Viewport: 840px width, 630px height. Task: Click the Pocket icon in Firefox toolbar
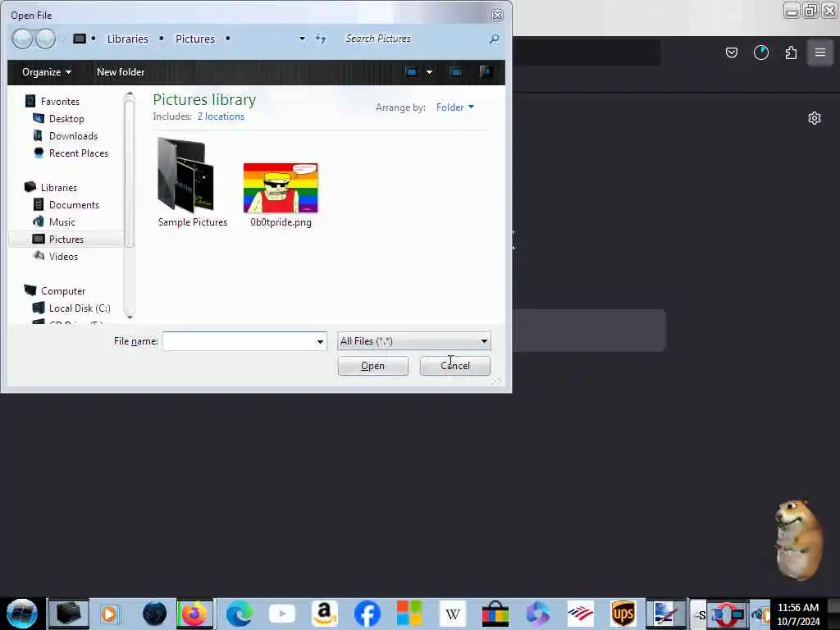coord(732,52)
